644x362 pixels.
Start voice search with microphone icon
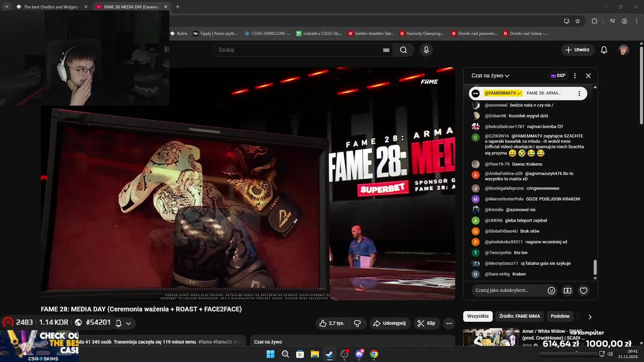click(426, 50)
